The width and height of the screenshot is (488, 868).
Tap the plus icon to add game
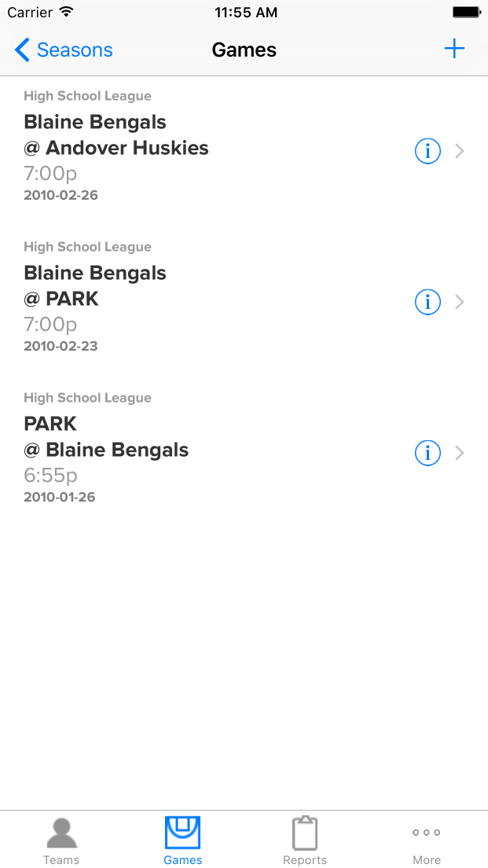[454, 50]
